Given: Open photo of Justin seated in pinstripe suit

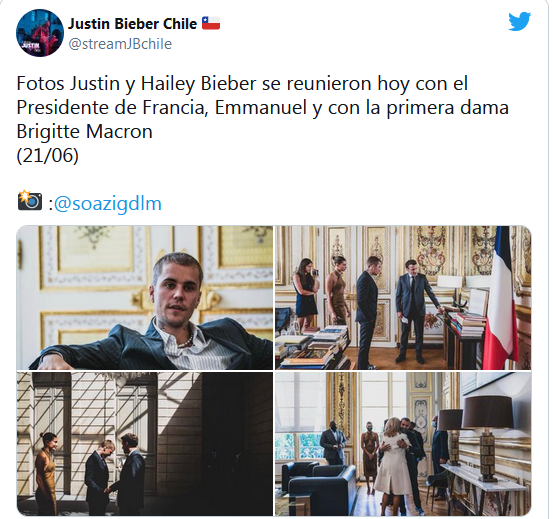Looking at the screenshot, I should pyautogui.click(x=145, y=298).
